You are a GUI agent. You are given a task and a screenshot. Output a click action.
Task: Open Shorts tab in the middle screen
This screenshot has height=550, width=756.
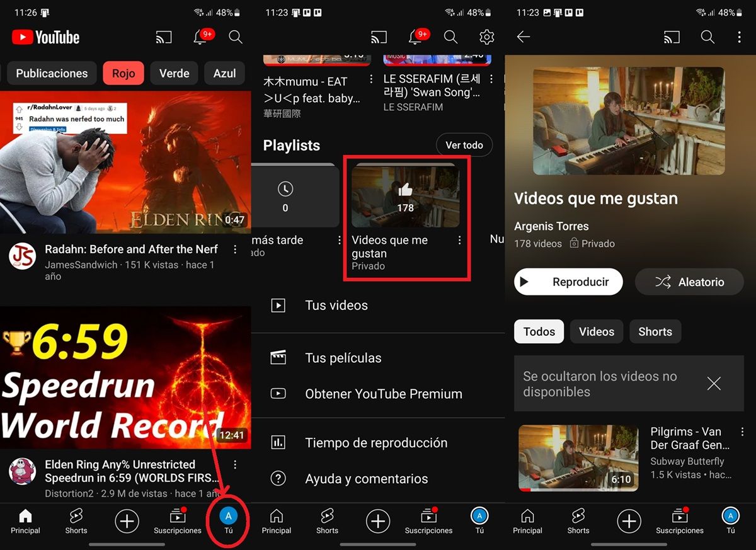[x=327, y=522]
